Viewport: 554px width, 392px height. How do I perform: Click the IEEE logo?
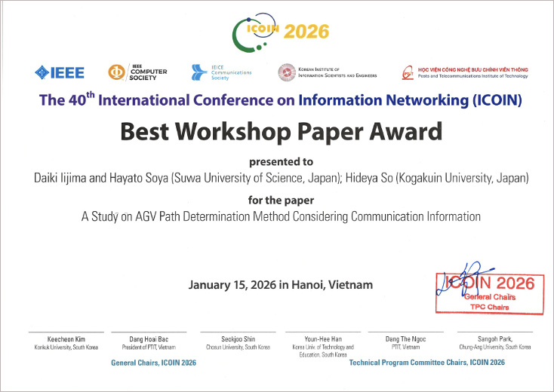click(60, 72)
